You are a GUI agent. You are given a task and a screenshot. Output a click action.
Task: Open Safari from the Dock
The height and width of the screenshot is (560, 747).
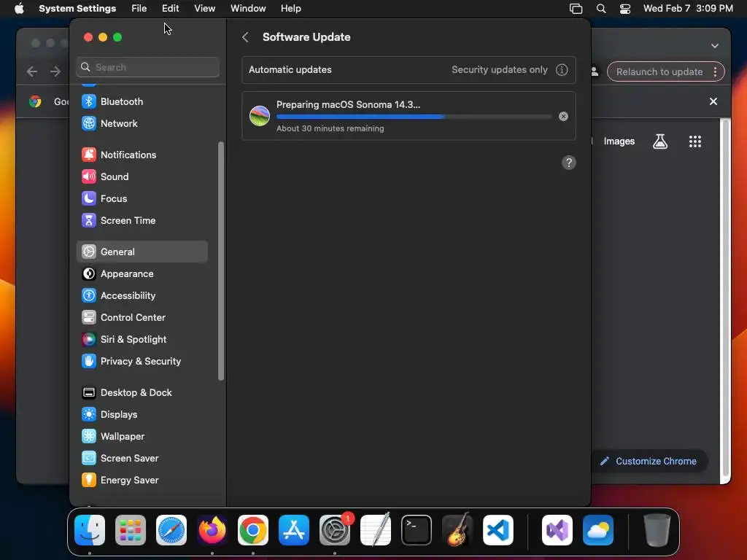(x=171, y=530)
